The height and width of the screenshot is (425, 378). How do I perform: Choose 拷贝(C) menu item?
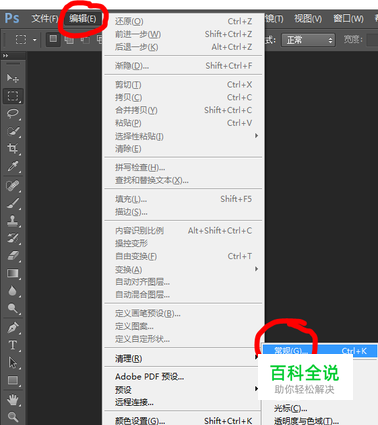coord(183,97)
